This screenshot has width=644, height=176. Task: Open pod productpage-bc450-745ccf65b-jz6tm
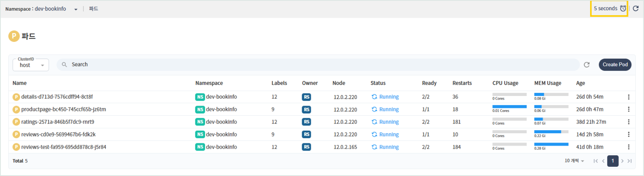63,109
